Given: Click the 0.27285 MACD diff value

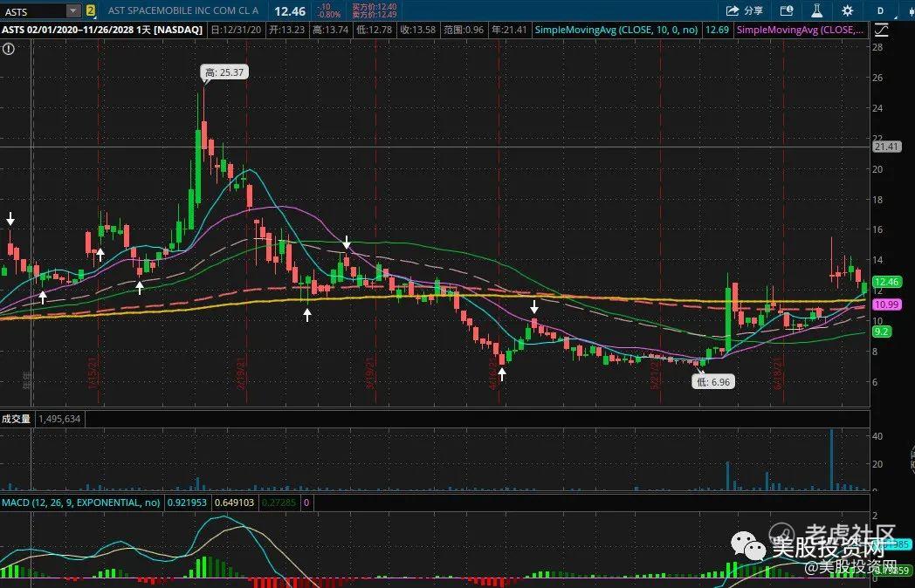Looking at the screenshot, I should pos(279,503).
